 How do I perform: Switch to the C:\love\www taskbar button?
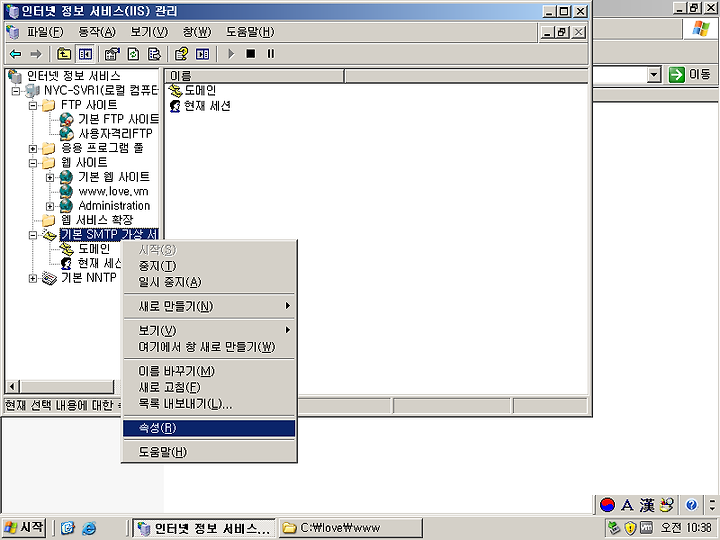350,528
